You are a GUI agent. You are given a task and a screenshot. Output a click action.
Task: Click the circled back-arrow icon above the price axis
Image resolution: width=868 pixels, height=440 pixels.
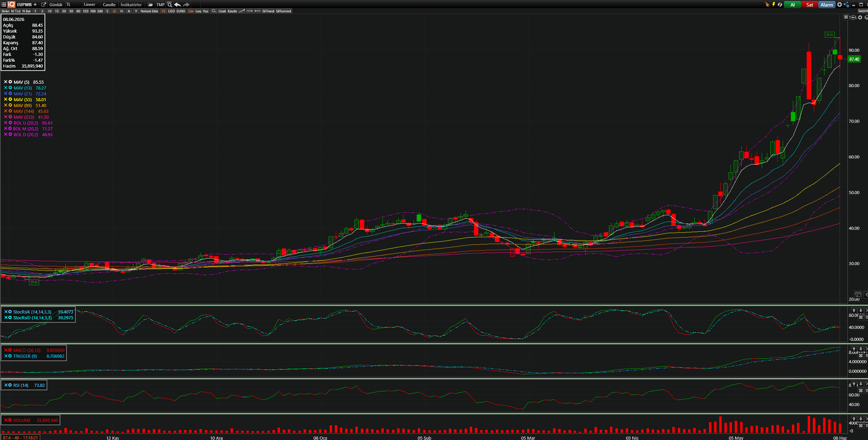click(854, 17)
